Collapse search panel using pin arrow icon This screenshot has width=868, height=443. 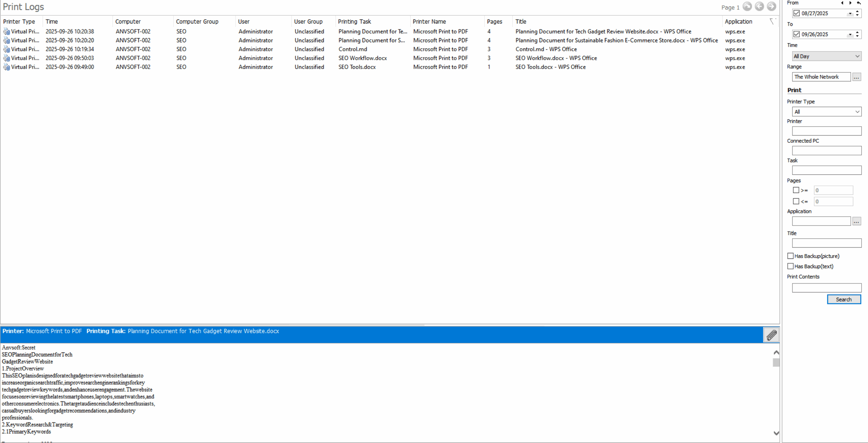click(859, 3)
